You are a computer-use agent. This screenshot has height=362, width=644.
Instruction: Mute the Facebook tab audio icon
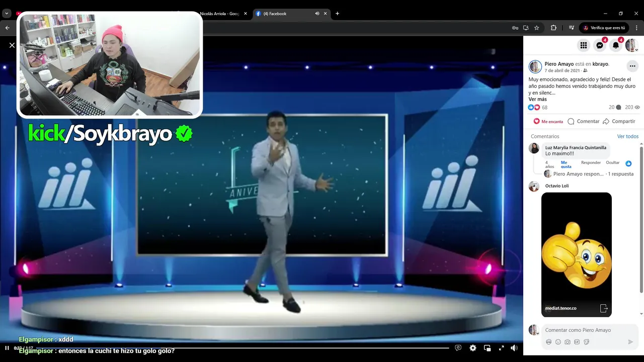[317, 14]
